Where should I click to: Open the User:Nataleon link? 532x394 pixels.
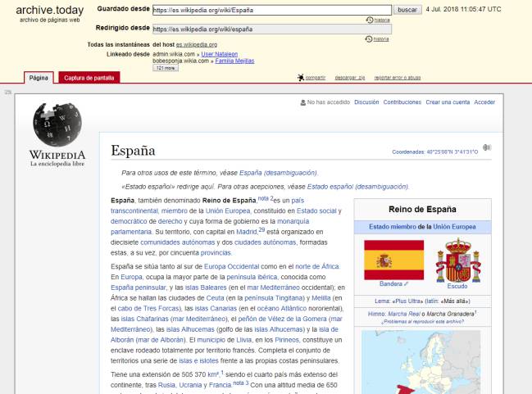click(220, 54)
